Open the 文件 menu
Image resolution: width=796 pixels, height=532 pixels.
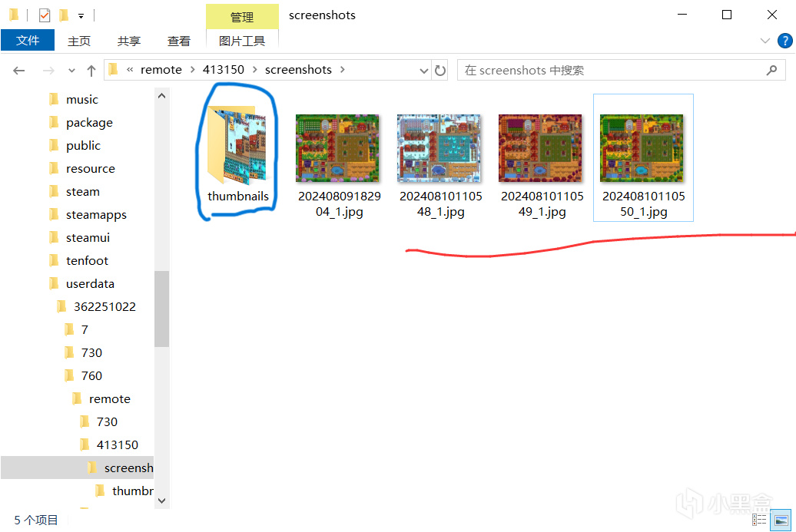click(28, 41)
